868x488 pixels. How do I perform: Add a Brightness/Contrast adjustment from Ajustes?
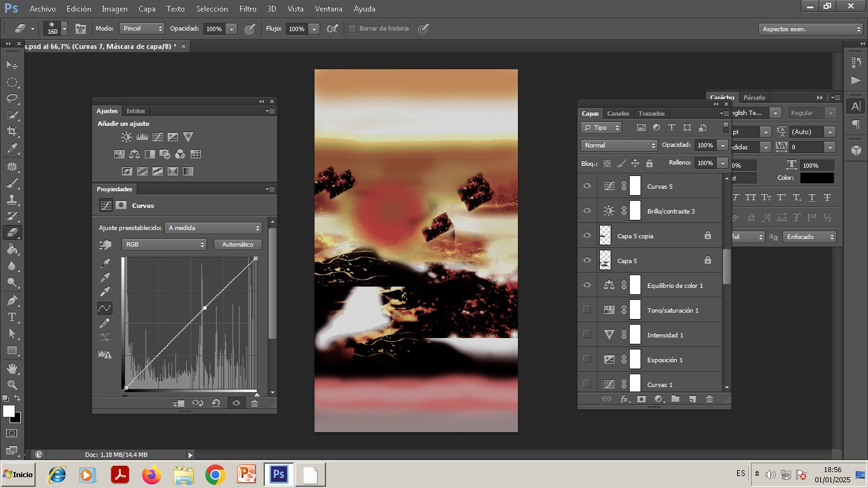click(127, 137)
